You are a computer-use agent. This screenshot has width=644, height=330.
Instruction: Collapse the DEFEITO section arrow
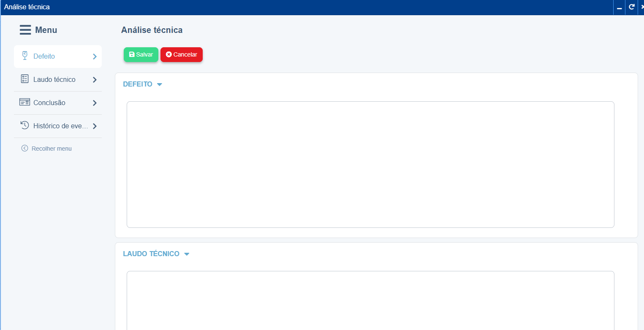coord(159,84)
